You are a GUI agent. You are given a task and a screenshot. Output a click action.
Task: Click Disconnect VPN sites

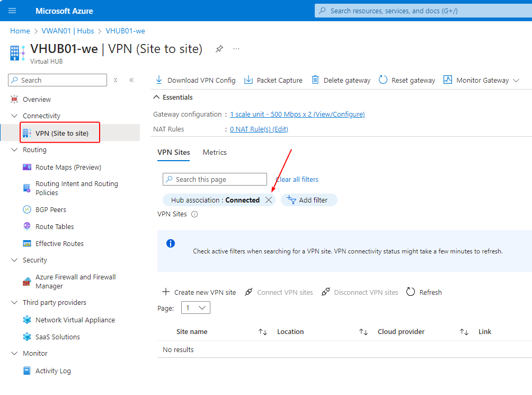360,292
